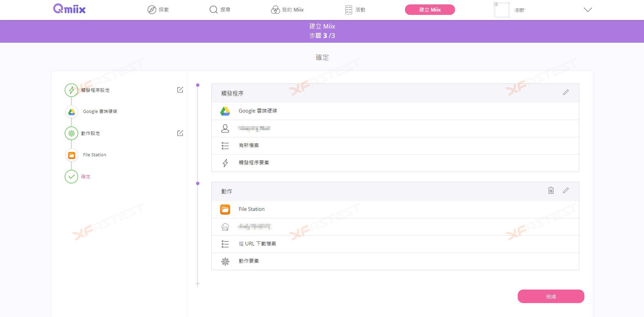Click the 觸發程序 panel header
This screenshot has height=317, width=644.
pyautogui.click(x=395, y=93)
